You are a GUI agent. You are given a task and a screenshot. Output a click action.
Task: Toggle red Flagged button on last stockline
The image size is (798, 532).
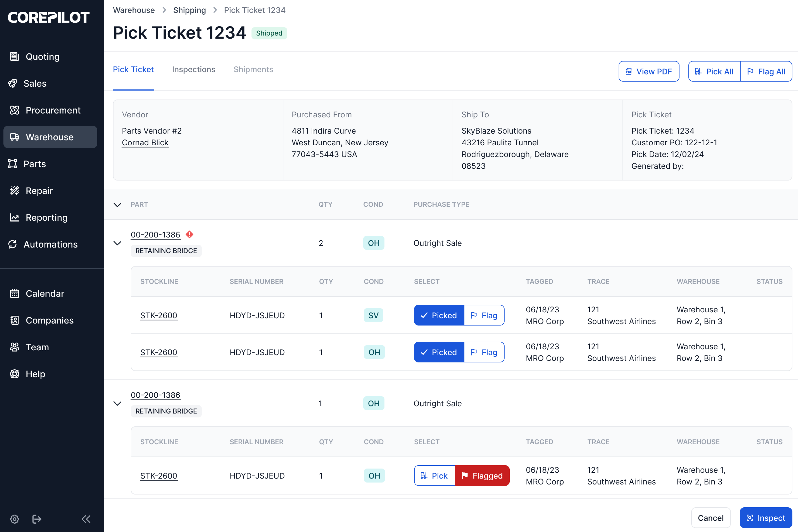(482, 476)
